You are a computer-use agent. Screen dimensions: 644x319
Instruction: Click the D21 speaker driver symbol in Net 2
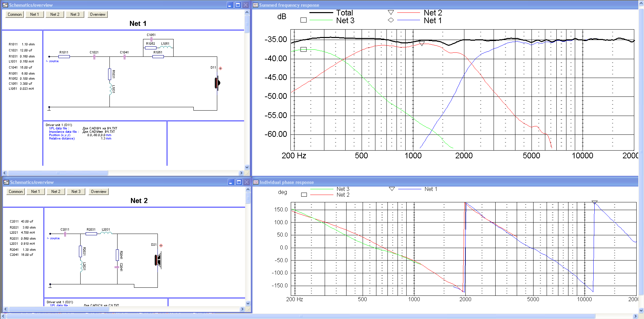click(158, 260)
